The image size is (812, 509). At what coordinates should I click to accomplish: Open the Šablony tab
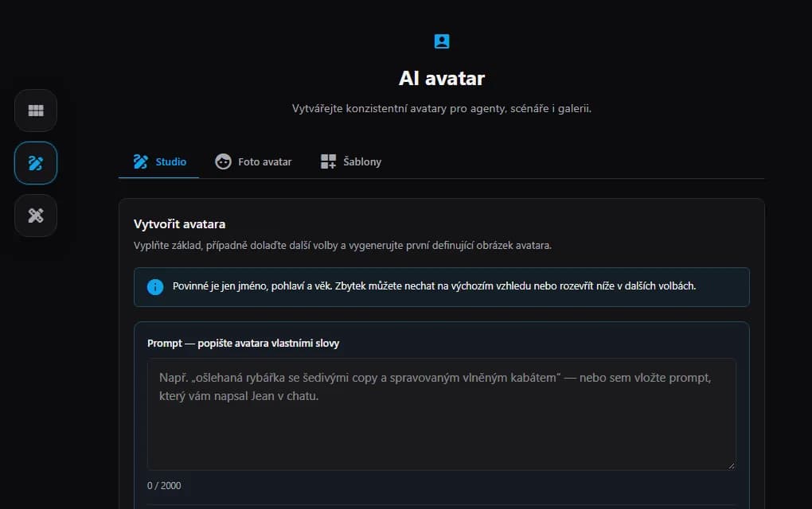350,162
